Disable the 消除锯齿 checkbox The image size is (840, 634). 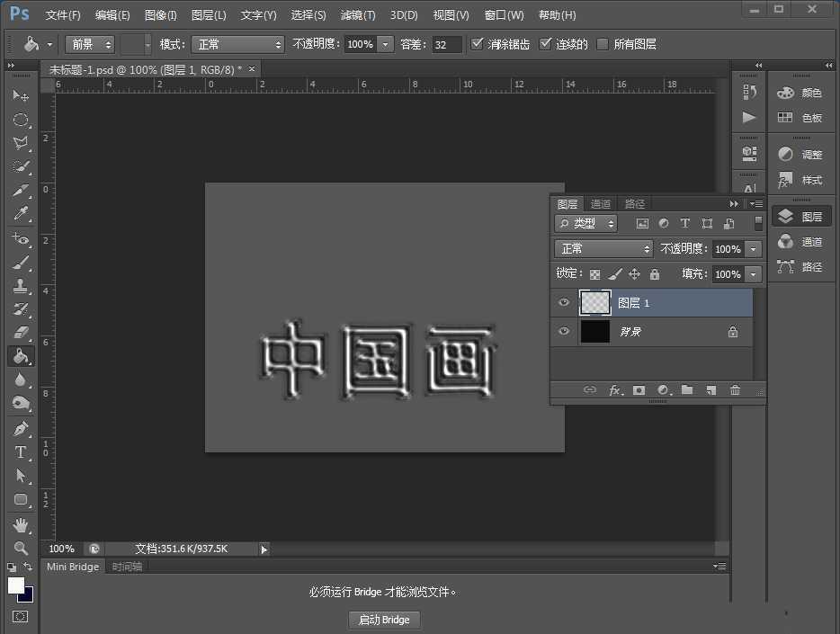(477, 43)
